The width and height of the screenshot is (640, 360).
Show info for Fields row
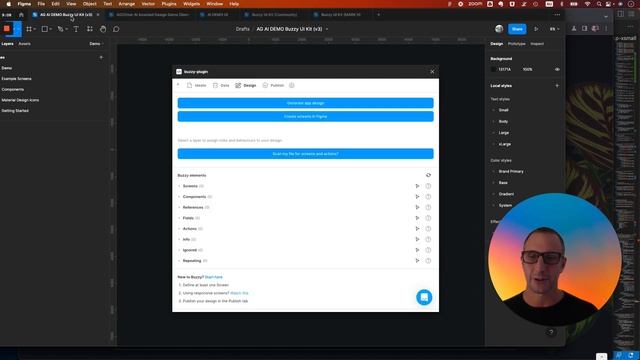coord(428,218)
